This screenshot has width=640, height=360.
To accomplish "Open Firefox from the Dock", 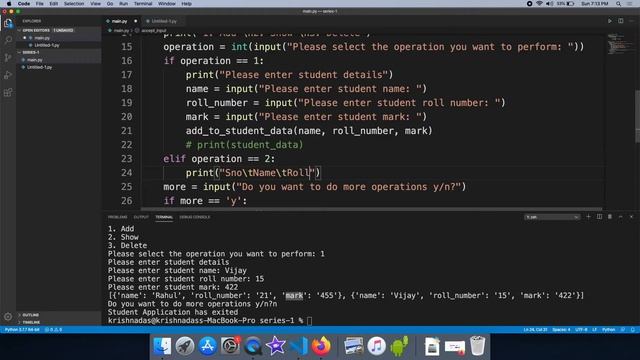I will (x=321, y=346).
